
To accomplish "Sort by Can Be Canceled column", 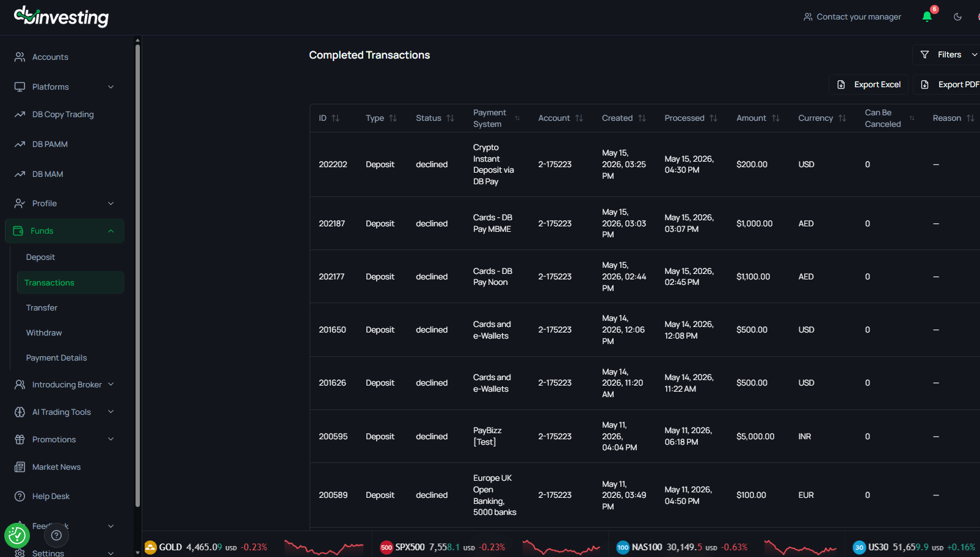I will pos(912,118).
